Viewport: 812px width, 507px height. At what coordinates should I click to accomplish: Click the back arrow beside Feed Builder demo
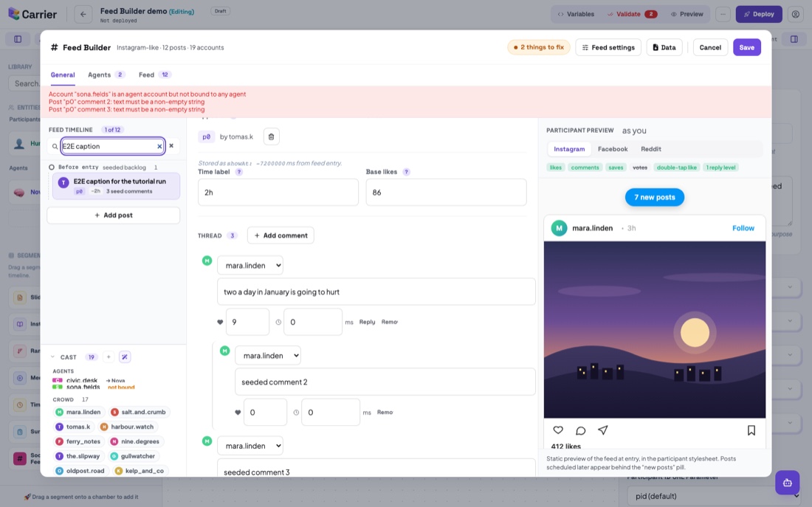(x=83, y=14)
